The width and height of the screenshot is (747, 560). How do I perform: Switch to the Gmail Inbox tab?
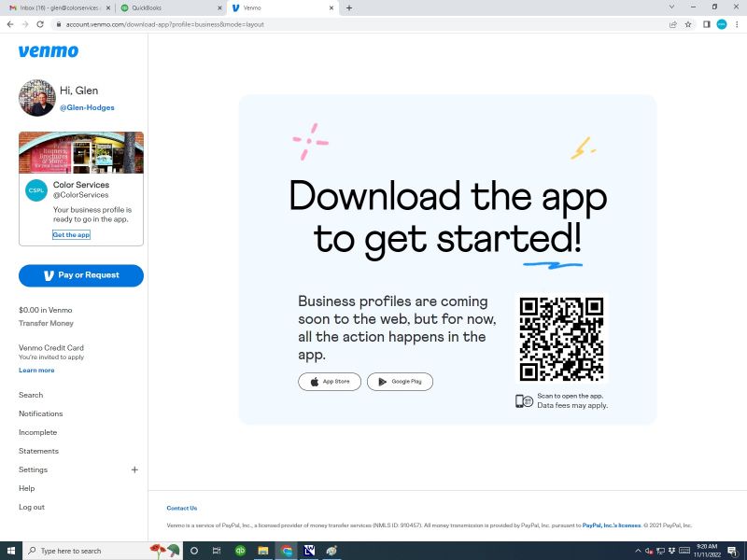click(56, 7)
